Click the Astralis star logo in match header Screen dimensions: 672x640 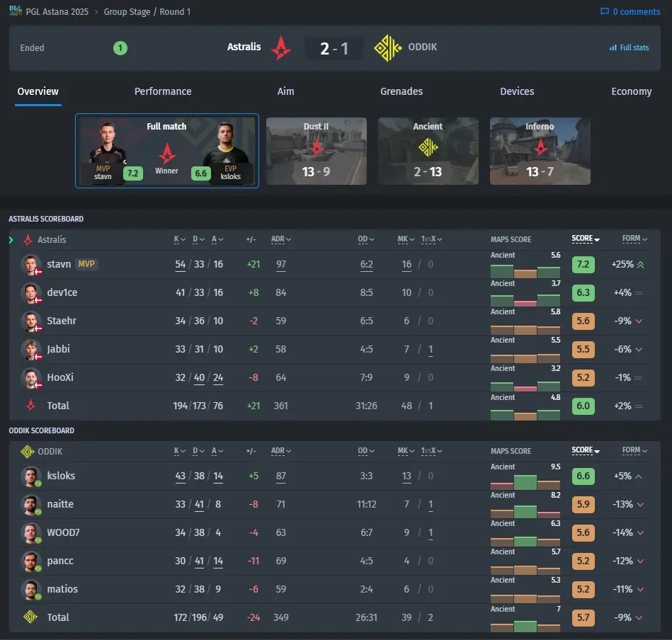click(x=280, y=47)
